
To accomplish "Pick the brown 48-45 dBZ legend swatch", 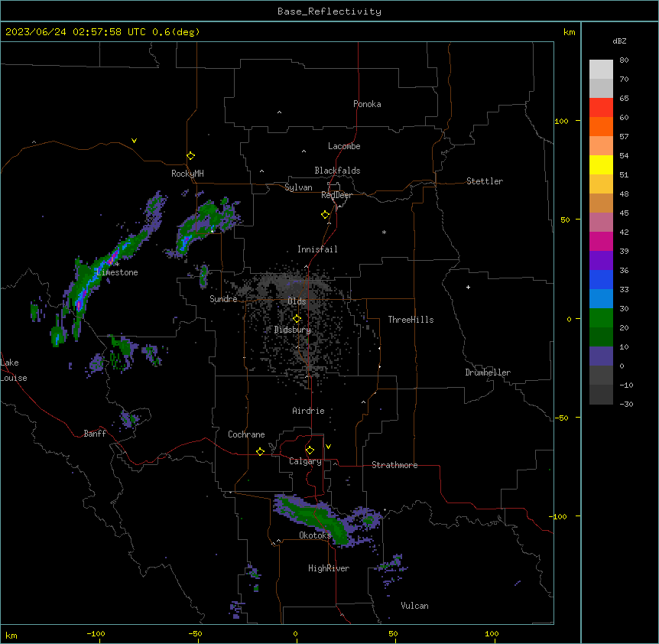I will (601, 203).
